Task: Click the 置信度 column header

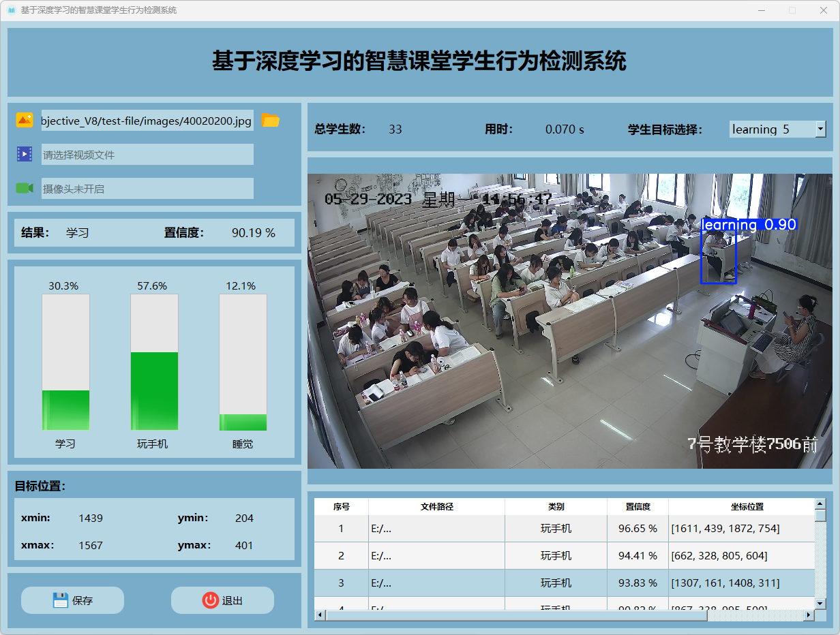Action: [637, 507]
